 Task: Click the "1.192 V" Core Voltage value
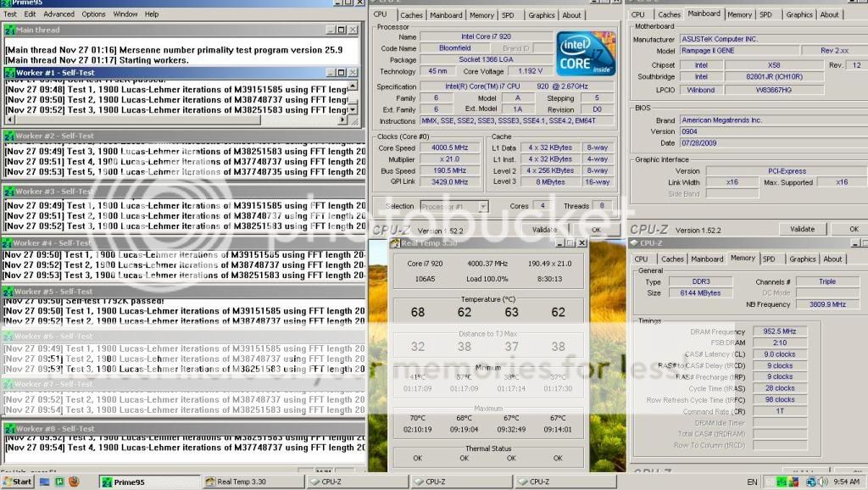point(530,71)
